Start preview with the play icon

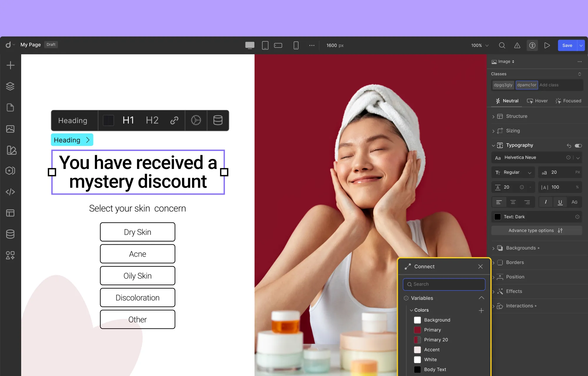pos(547,45)
